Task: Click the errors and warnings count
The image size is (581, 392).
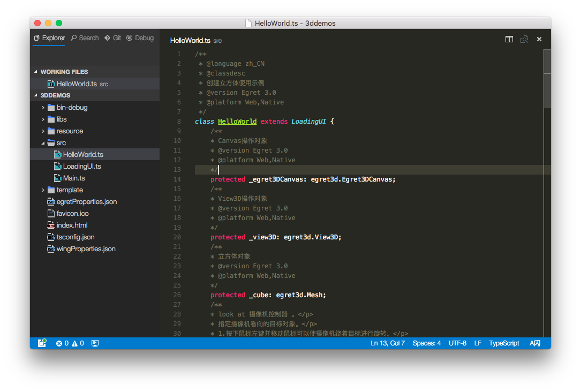Action: click(x=70, y=343)
